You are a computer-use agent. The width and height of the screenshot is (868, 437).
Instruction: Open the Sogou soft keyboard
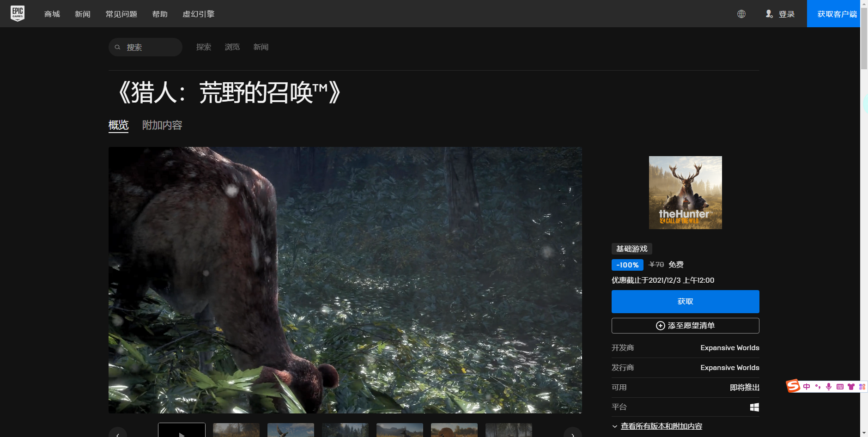click(840, 387)
